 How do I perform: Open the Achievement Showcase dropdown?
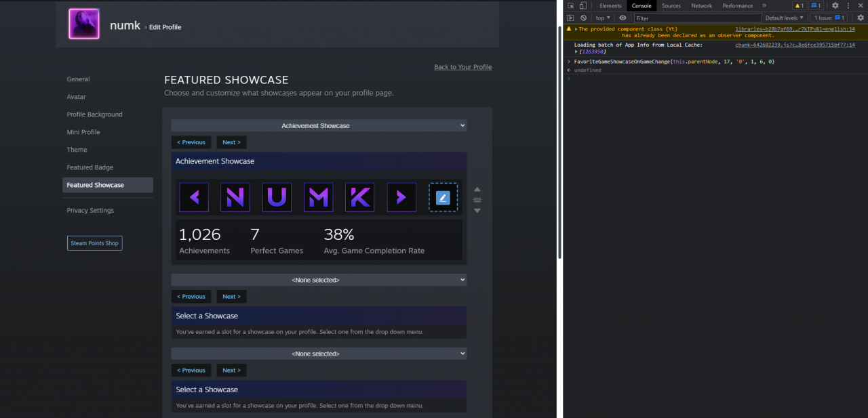319,125
